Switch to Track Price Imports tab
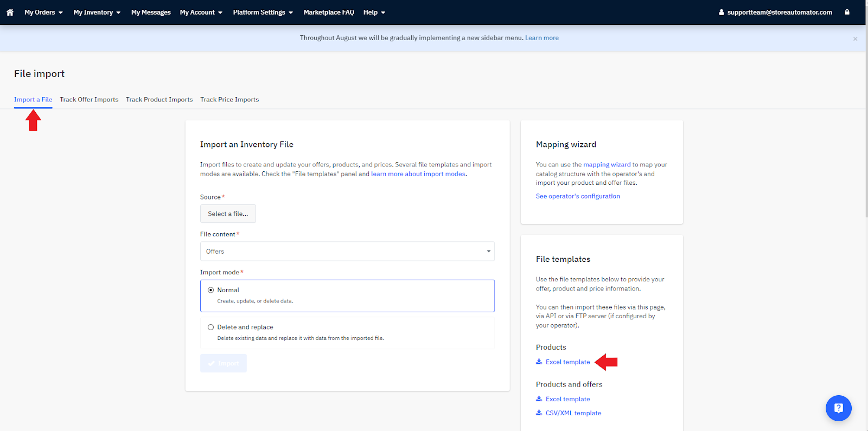868x431 pixels. click(229, 100)
